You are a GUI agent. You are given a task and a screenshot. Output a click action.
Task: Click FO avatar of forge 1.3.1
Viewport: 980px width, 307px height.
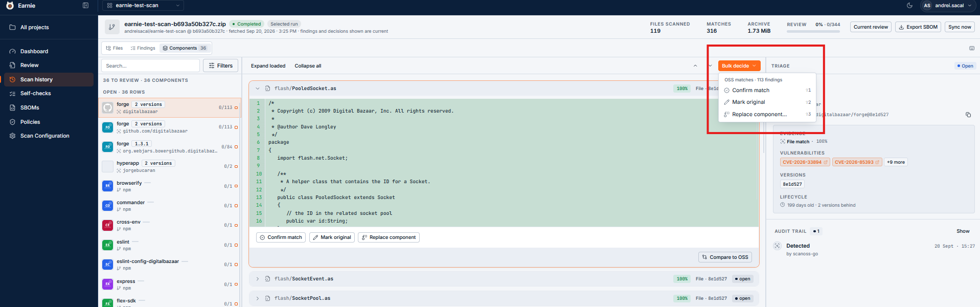coord(107,147)
